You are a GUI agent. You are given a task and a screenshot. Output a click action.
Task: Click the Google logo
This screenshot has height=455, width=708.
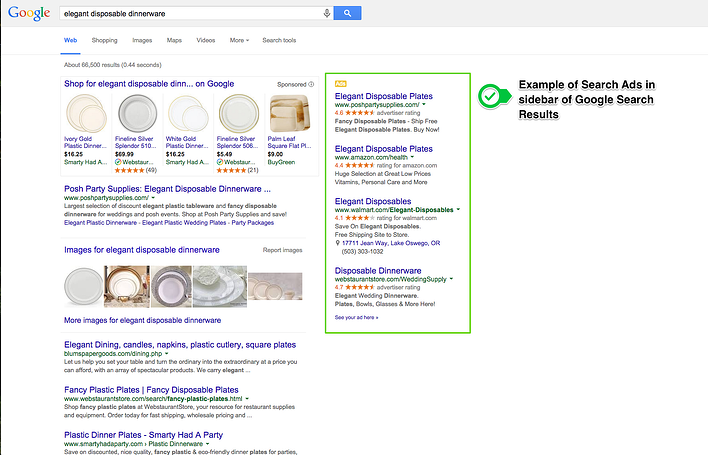click(29, 13)
